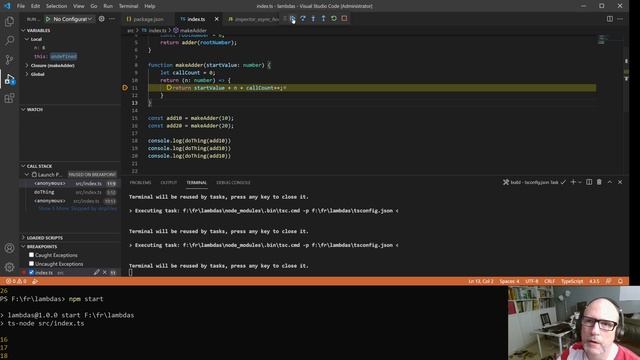640x360 pixels.
Task: Collapse the WATCH section
Action: pyautogui.click(x=34, y=109)
